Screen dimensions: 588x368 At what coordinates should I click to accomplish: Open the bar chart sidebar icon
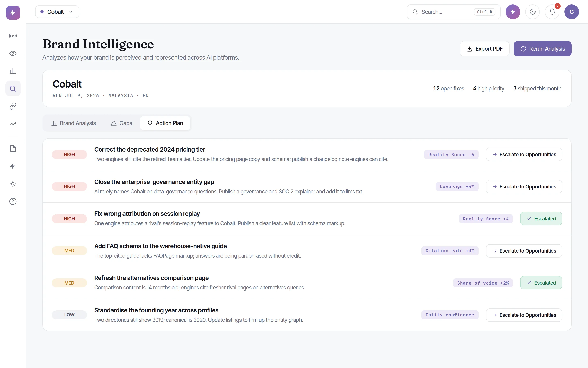[x=13, y=71]
